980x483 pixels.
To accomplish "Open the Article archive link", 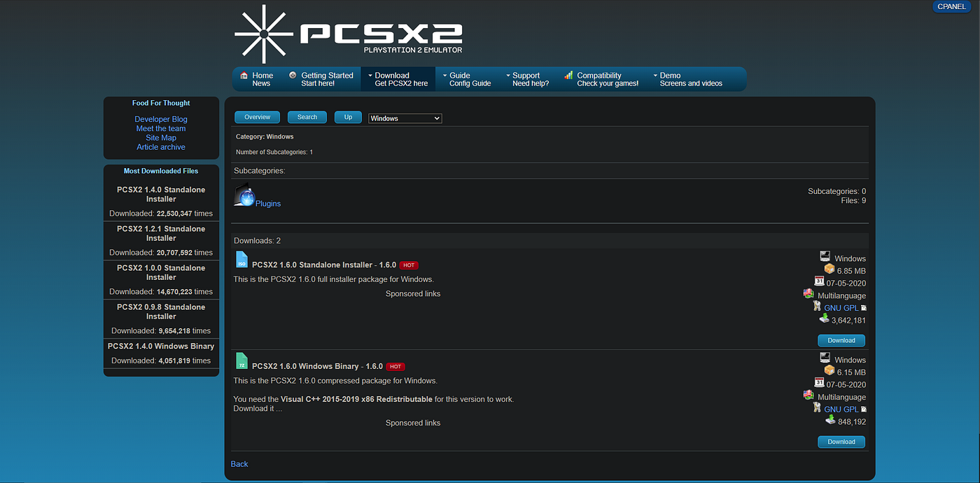I will pos(161,147).
